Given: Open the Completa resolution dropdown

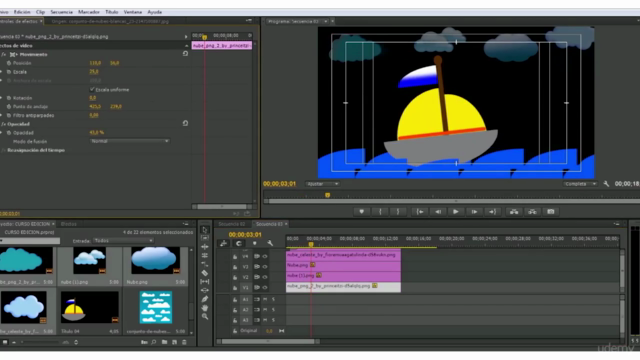Looking at the screenshot, I should [580, 184].
